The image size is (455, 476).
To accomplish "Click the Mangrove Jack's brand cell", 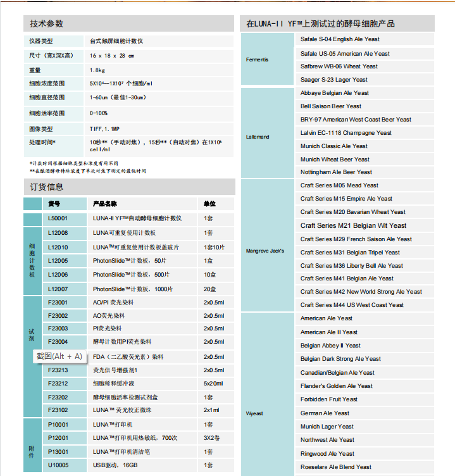I will click(x=268, y=246).
